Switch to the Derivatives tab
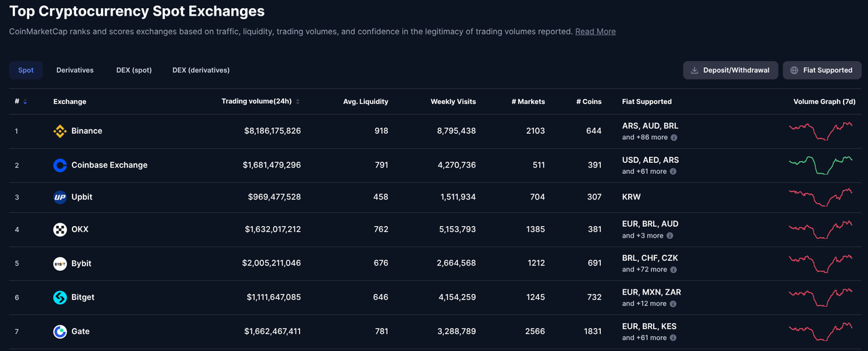This screenshot has height=351, width=868. pos(75,70)
